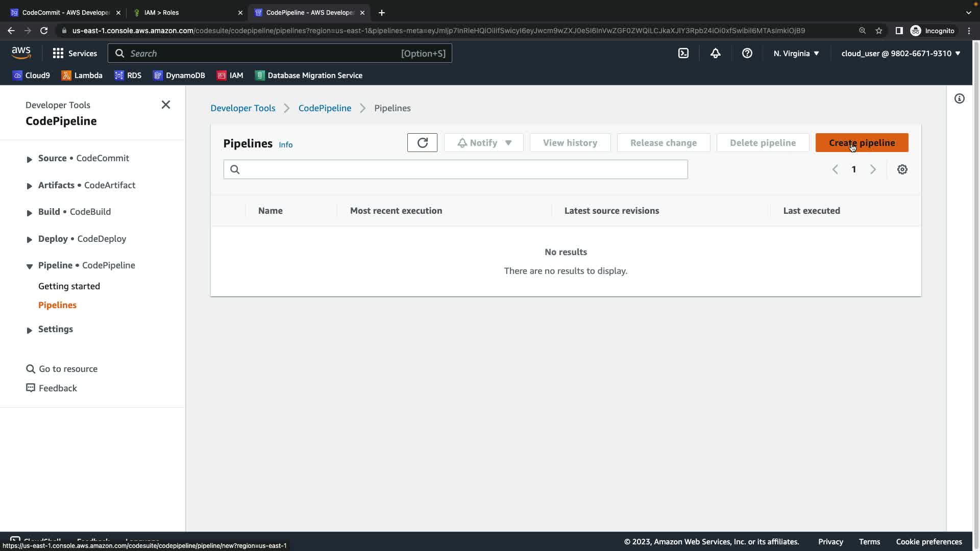This screenshot has width=980, height=551.
Task: Select Getting started in the sidebar
Action: click(69, 286)
